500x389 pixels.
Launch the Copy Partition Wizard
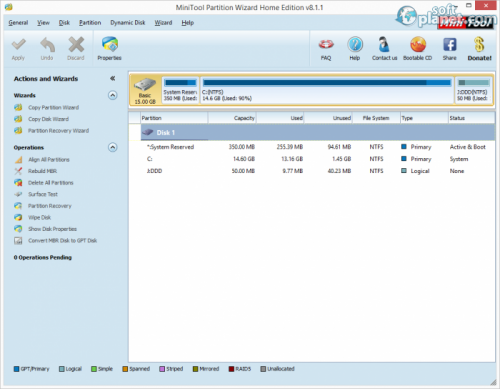(x=53, y=107)
